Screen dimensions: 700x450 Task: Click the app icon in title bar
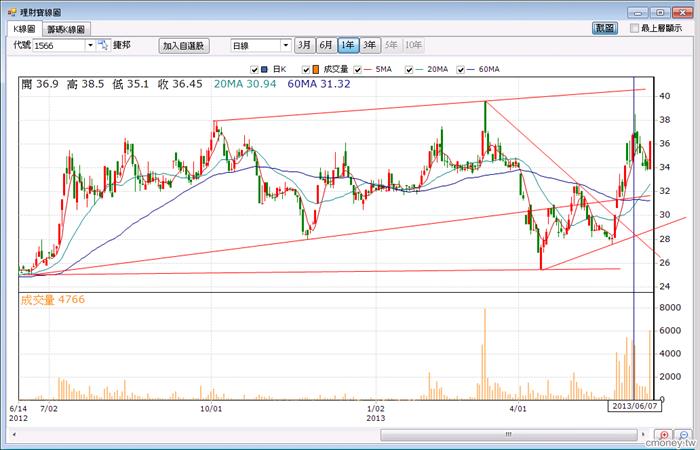[12, 12]
